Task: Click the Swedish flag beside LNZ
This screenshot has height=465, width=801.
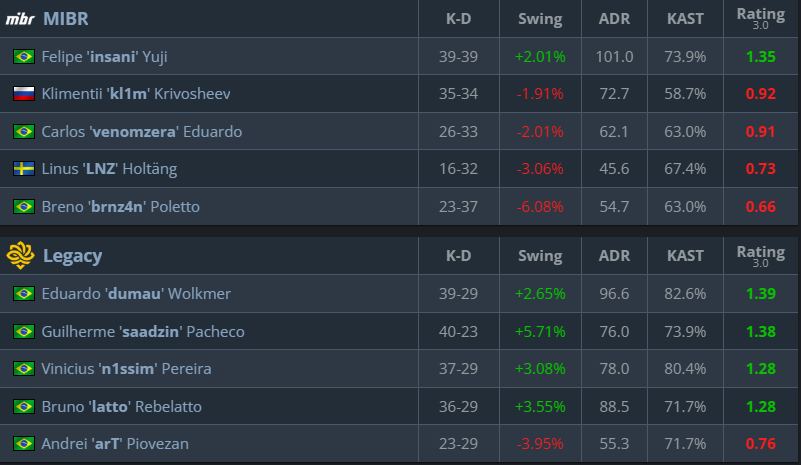Action: (23, 169)
